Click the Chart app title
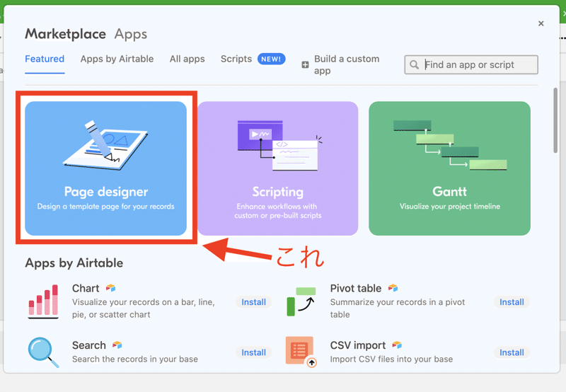The width and height of the screenshot is (566, 392). click(x=86, y=288)
